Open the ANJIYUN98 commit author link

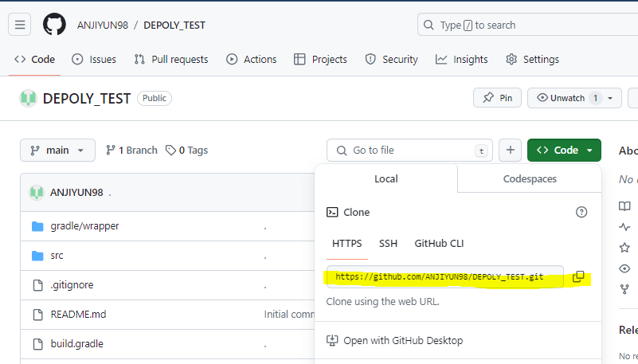tap(76, 193)
